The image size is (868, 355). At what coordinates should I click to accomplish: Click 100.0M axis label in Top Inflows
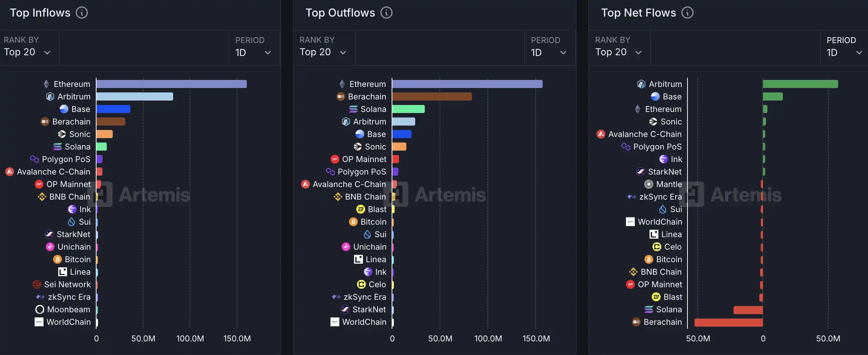point(190,338)
